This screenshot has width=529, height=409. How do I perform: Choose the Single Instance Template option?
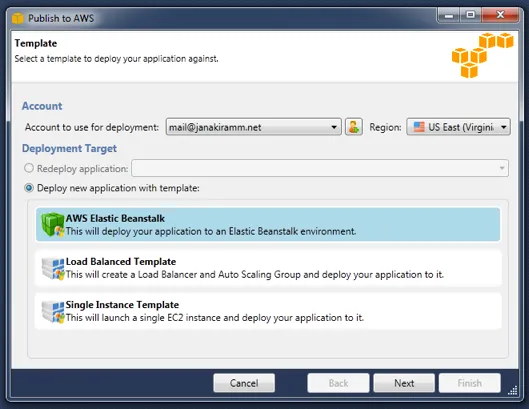coord(268,311)
